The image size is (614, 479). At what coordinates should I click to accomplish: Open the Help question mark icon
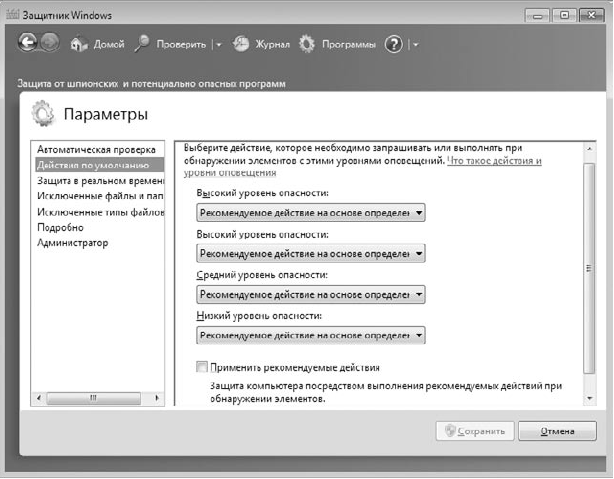[x=394, y=44]
